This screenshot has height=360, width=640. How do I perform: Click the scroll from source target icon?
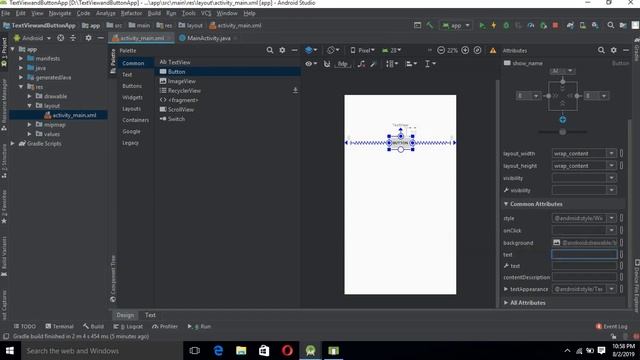tap(60, 38)
